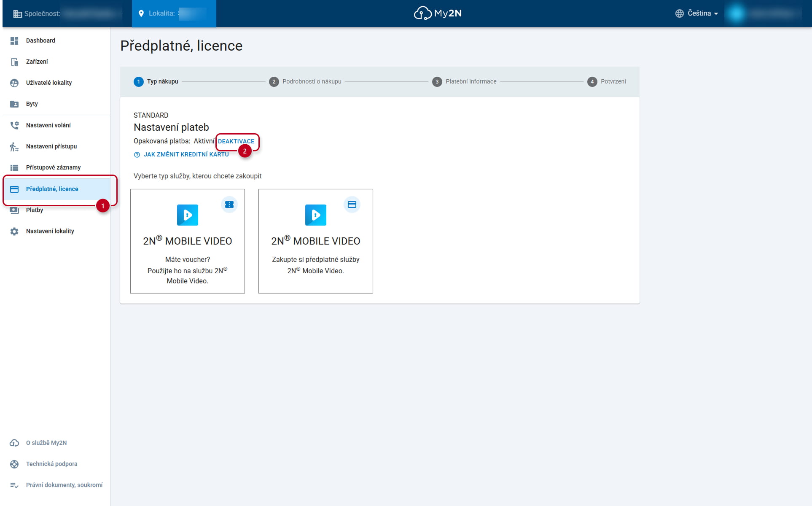Click the STANDARD plan label
Screen dimensions: 812x506
click(x=151, y=115)
